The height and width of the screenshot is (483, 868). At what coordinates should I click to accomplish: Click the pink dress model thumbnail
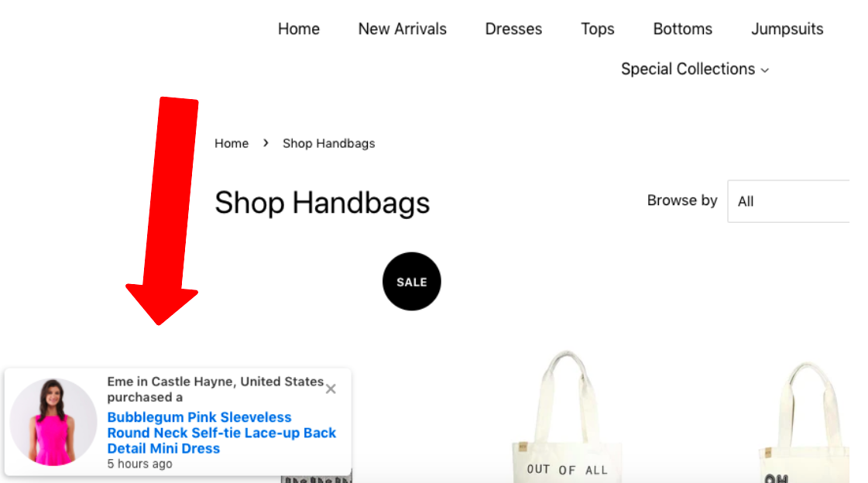pyautogui.click(x=53, y=422)
